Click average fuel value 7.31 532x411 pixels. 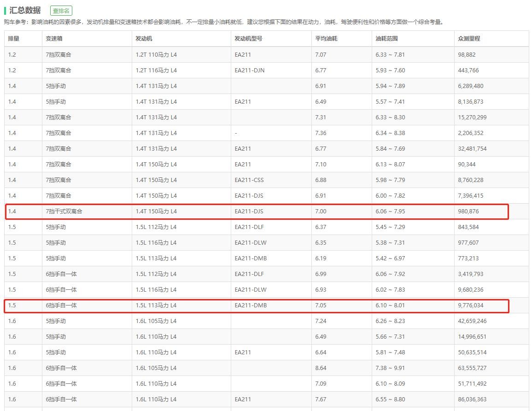321,117
